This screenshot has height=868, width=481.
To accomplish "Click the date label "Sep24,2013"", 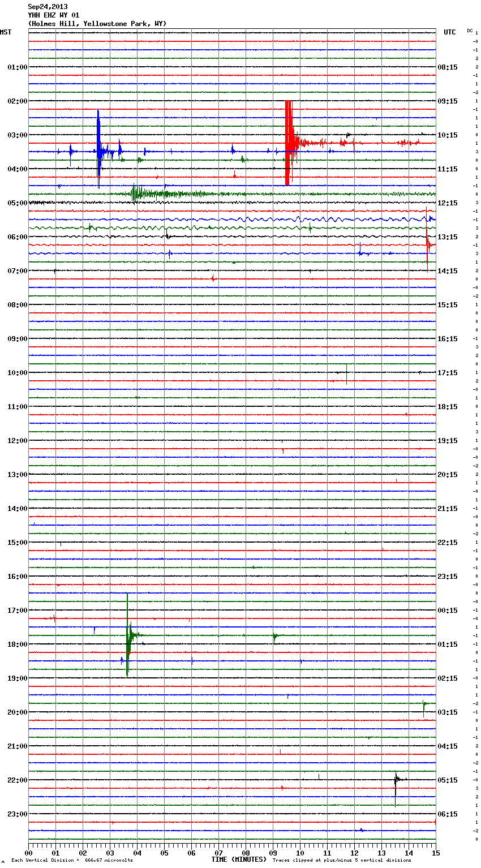I will 48,7.
